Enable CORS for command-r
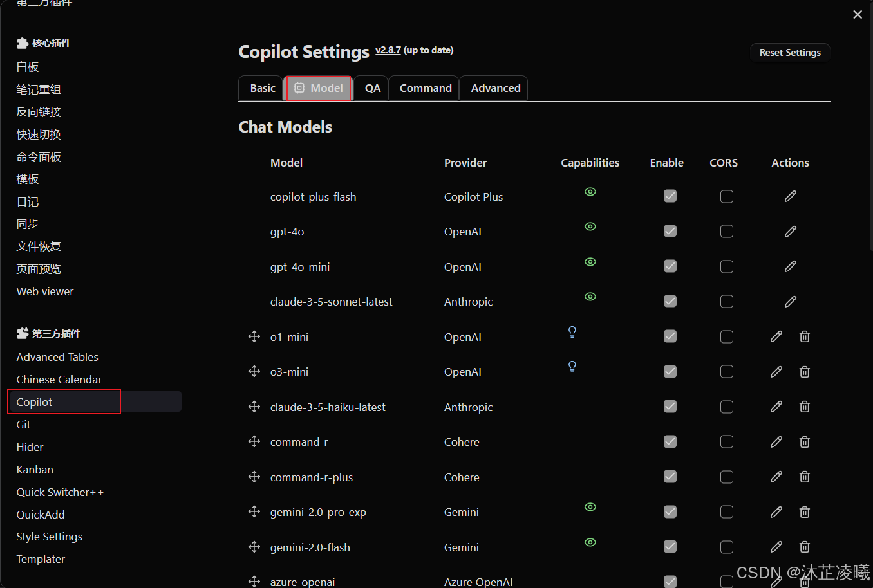 pyautogui.click(x=727, y=441)
